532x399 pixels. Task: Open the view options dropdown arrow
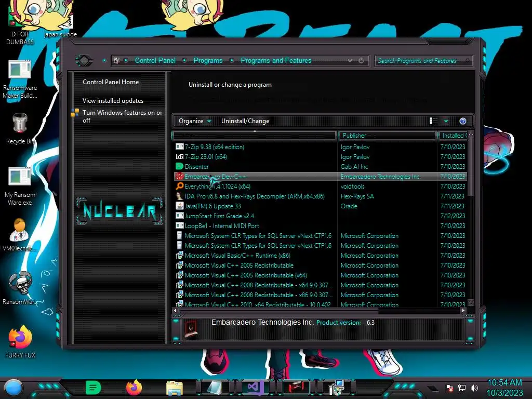tap(446, 121)
